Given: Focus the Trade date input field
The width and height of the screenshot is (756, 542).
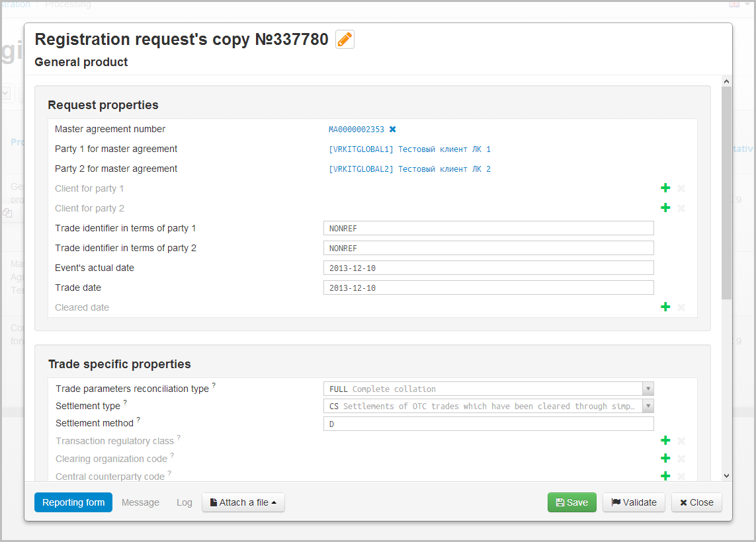Looking at the screenshot, I should [488, 288].
